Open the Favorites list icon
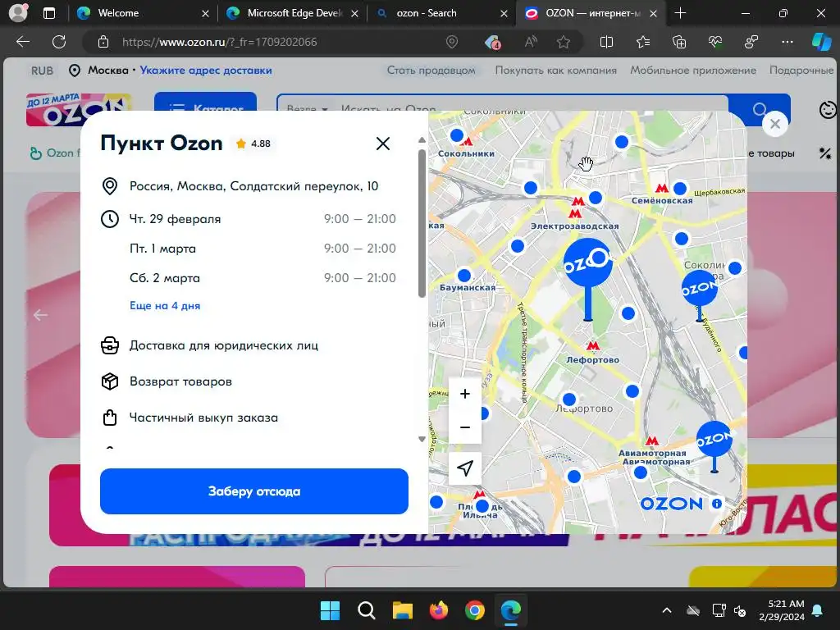 coord(643,42)
